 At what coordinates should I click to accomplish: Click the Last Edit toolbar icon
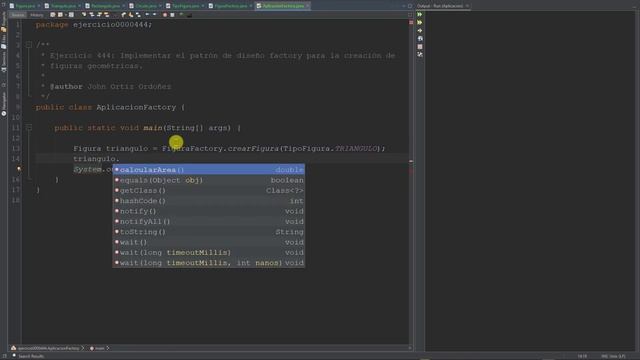point(52,15)
